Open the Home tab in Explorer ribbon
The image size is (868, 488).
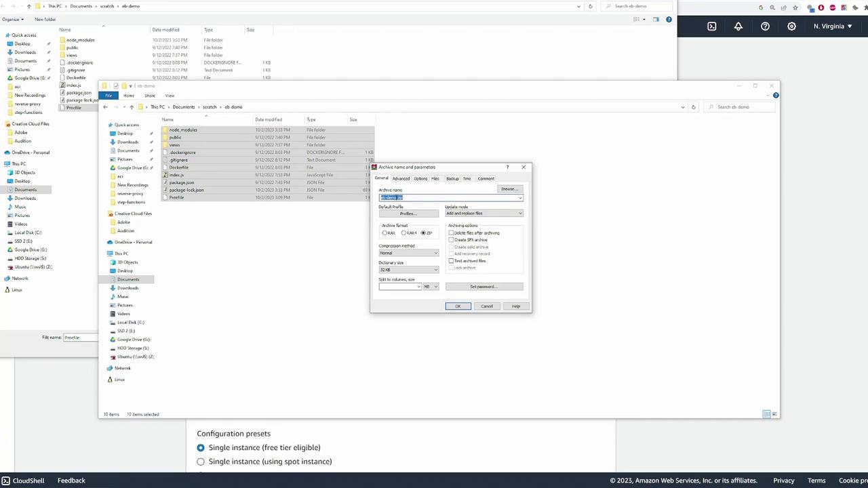point(129,96)
